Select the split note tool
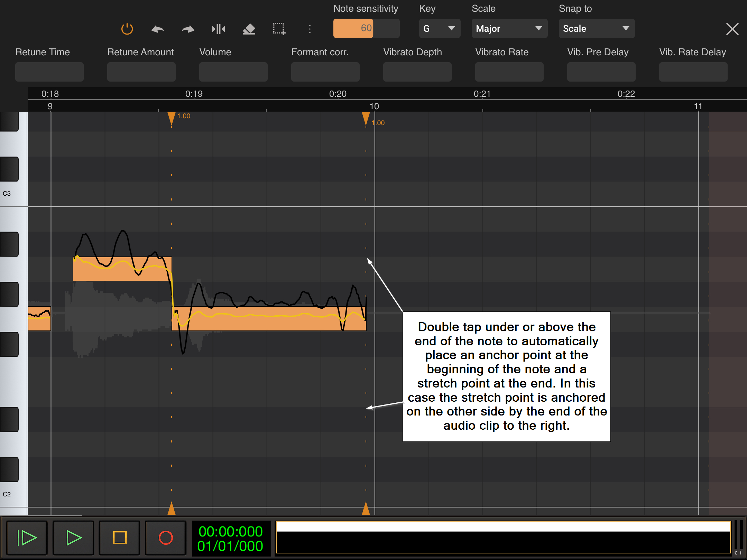 [x=218, y=29]
